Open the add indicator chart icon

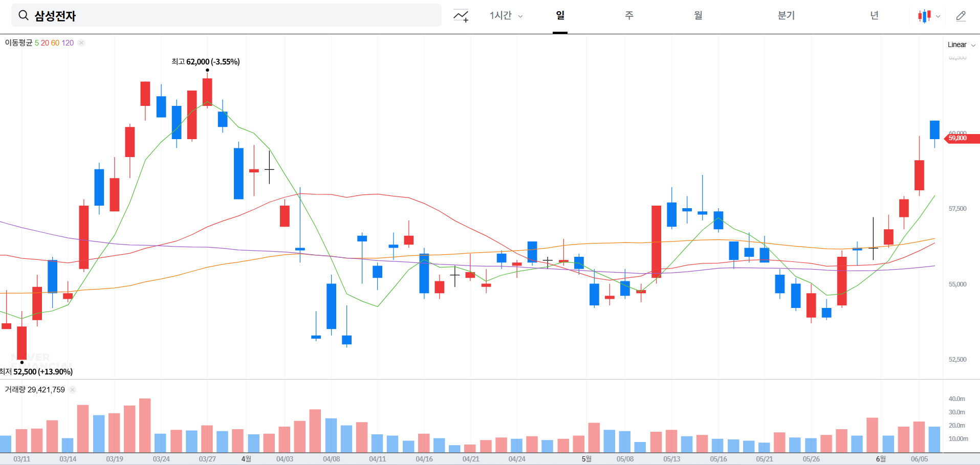pyautogui.click(x=461, y=16)
